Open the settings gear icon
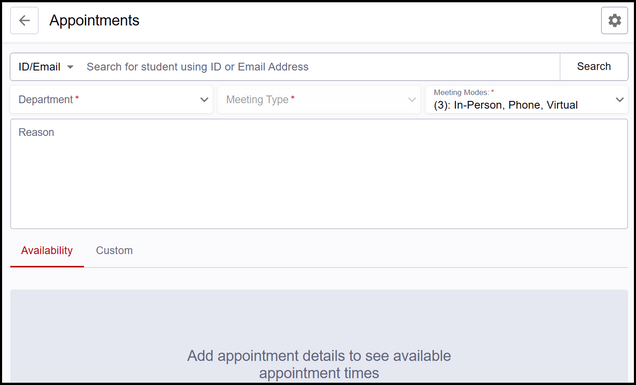This screenshot has height=385, width=636. (x=615, y=21)
